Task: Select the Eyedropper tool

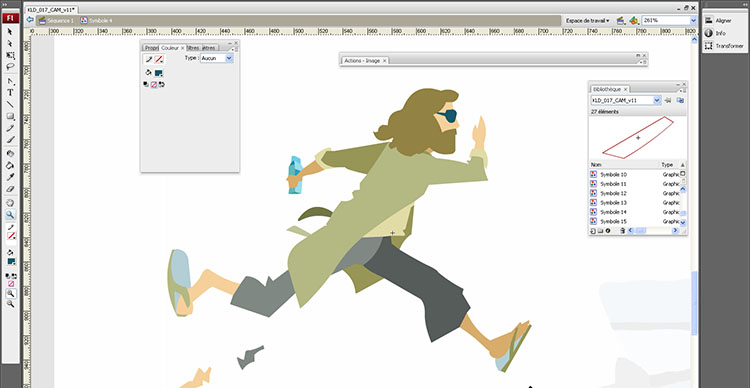Action: click(x=10, y=177)
